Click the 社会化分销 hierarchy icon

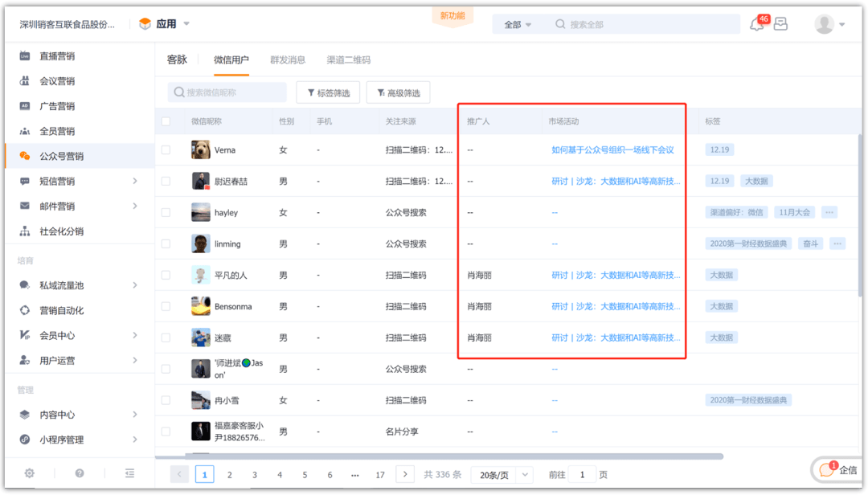click(x=25, y=231)
